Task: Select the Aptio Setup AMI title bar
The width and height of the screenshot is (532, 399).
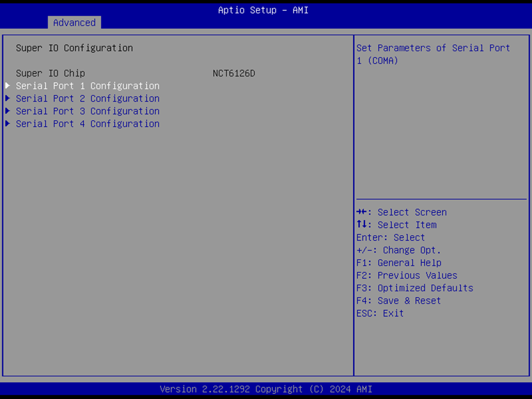Action: [x=263, y=10]
